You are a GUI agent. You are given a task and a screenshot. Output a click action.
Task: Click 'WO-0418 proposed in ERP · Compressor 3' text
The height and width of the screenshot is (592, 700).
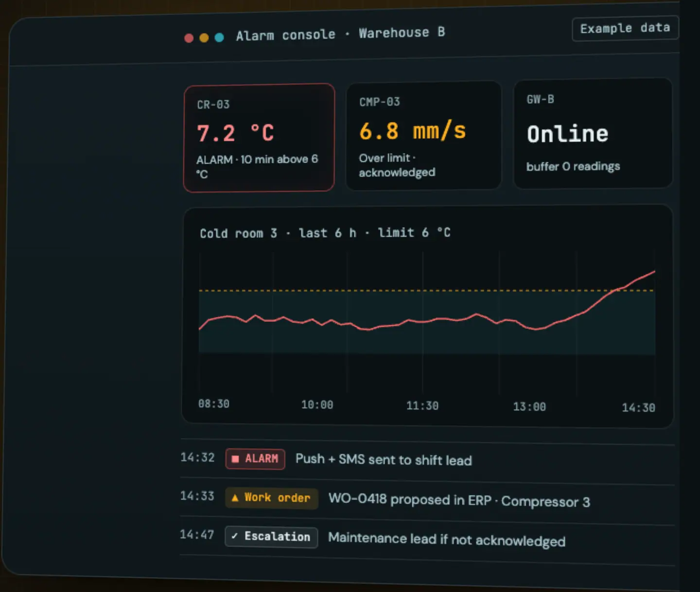tap(459, 501)
